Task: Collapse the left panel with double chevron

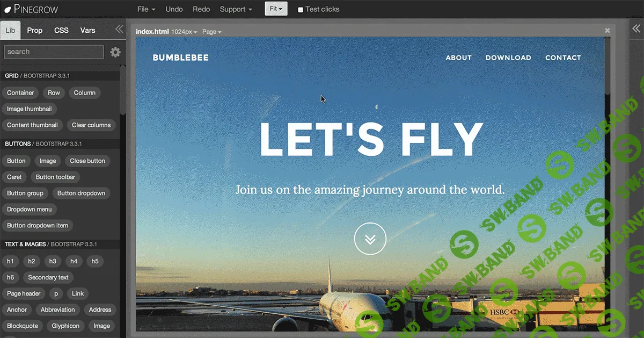Action: pyautogui.click(x=119, y=30)
